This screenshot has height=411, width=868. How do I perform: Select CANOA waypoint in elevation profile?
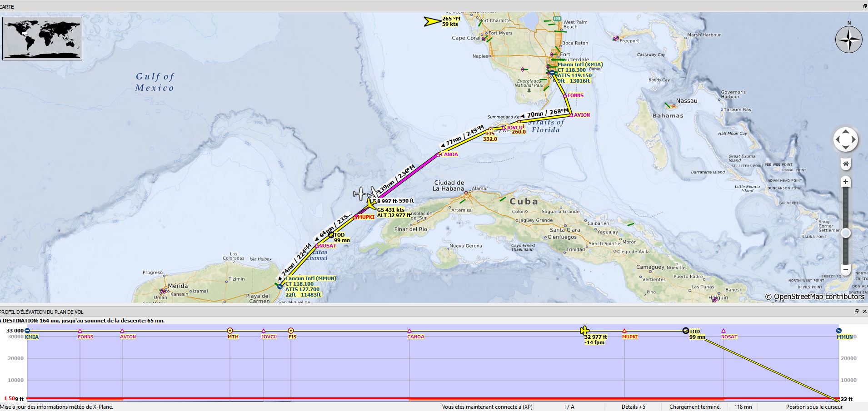pyautogui.click(x=409, y=331)
